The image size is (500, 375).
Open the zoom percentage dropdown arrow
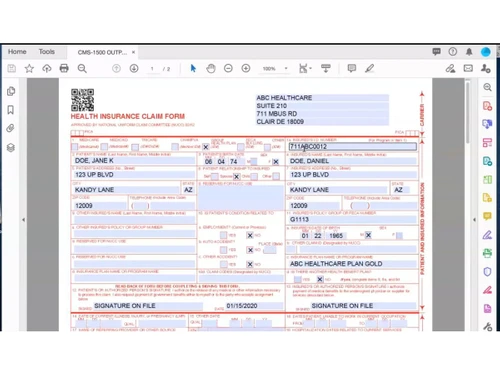286,68
